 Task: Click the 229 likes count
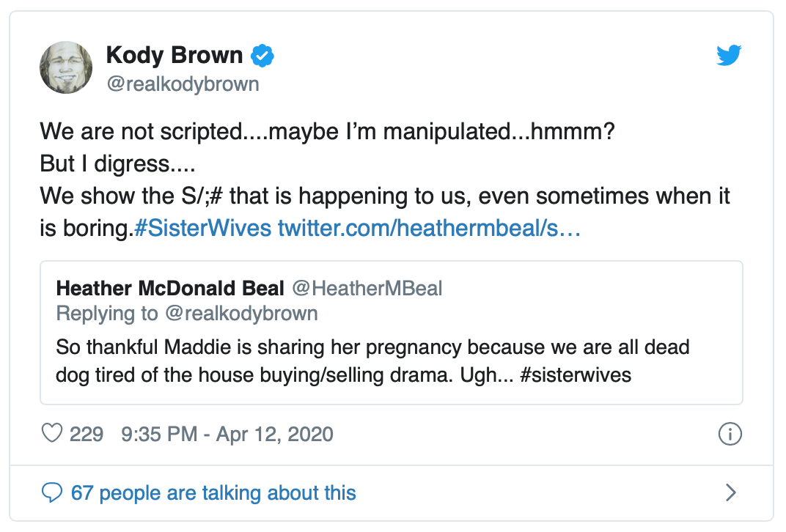[x=86, y=434]
